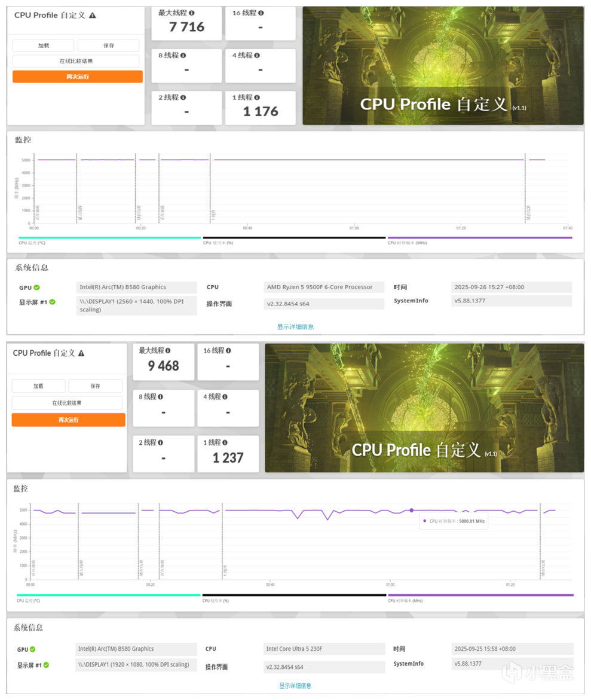Click AMD Ryzen 5 9500F 6-Core Processor field
The width and height of the screenshot is (591, 700).
(324, 287)
